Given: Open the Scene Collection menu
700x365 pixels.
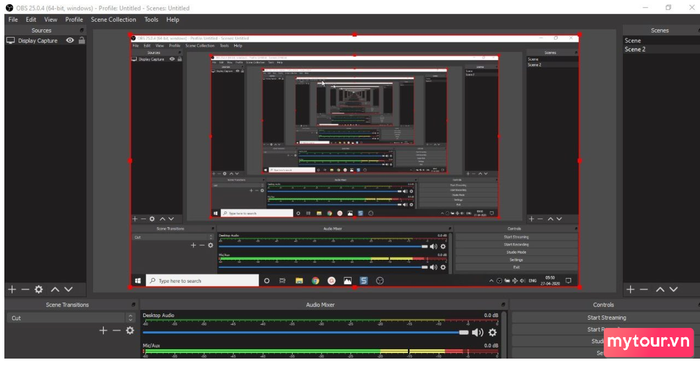Looking at the screenshot, I should [x=113, y=20].
